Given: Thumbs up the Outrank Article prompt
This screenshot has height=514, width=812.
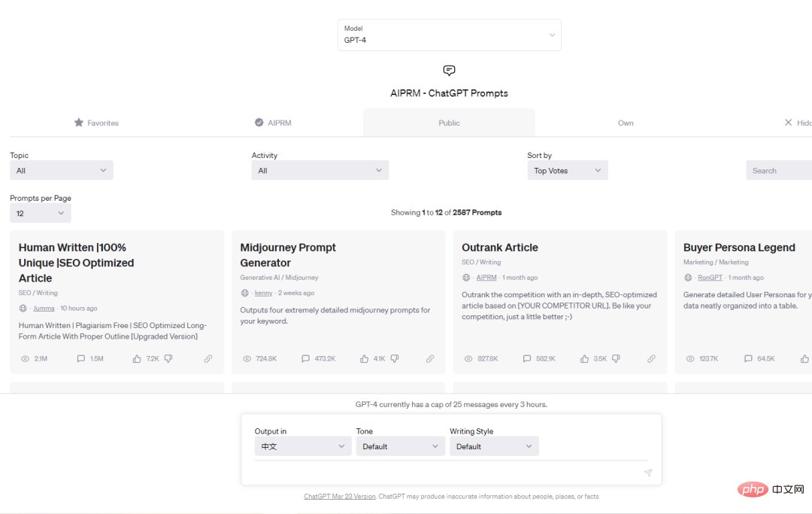Looking at the screenshot, I should (x=584, y=359).
